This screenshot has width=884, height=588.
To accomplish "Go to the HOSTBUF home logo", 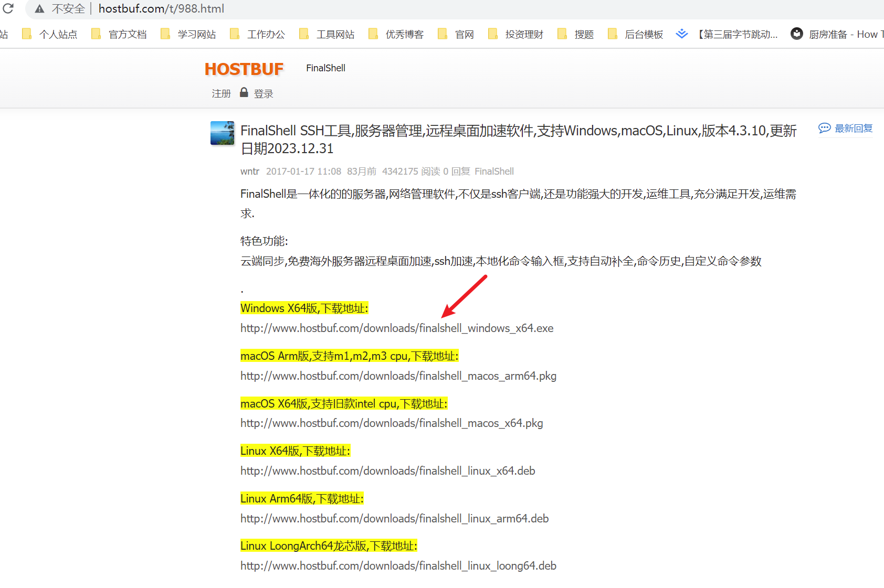I will pos(244,69).
